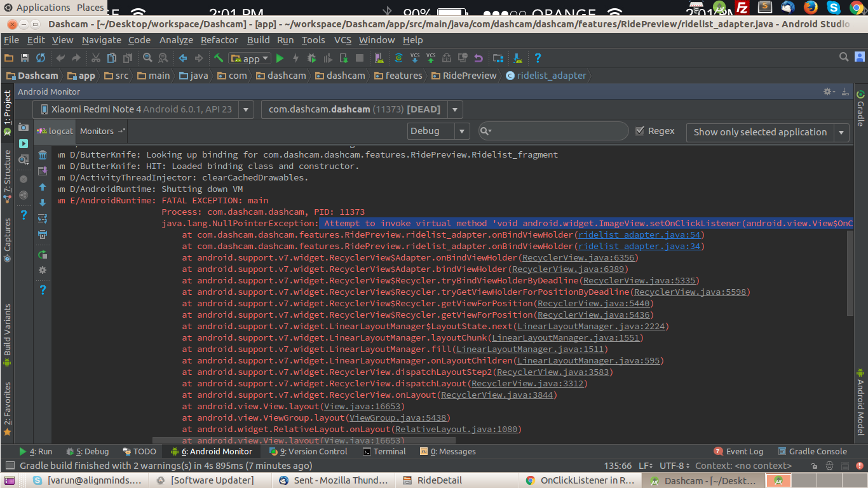Click the Help question mark in main toolbar

538,58
